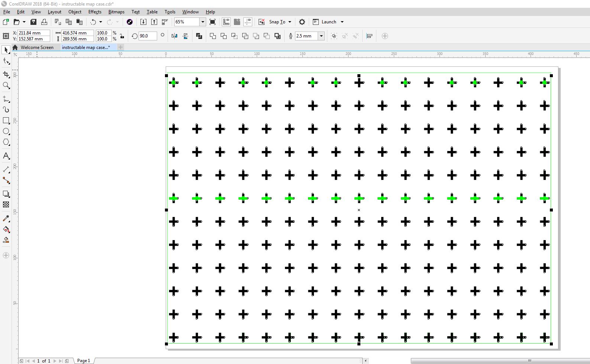
Task: Select the Crop tool
Action: tap(6, 75)
